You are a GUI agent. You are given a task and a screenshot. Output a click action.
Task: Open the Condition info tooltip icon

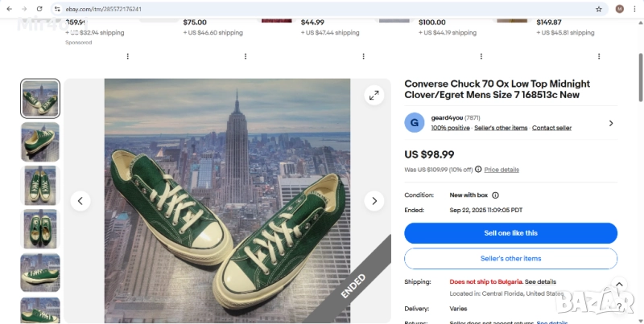495,195
